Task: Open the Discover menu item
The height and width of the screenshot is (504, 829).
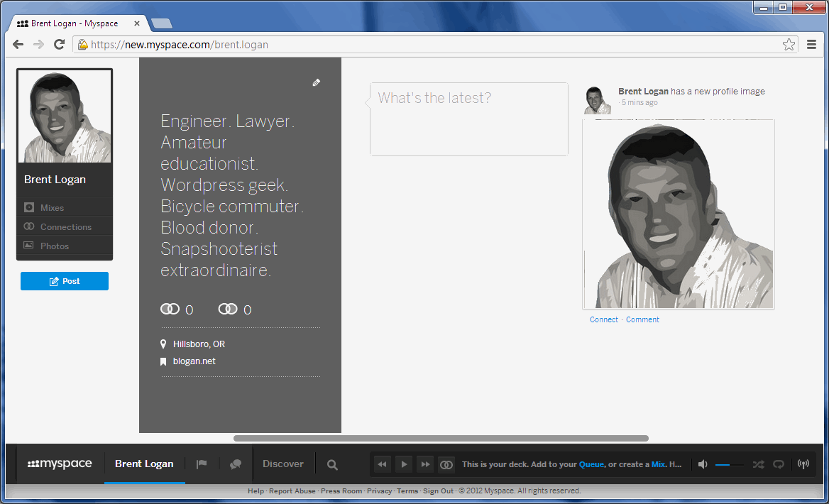Action: [283, 464]
